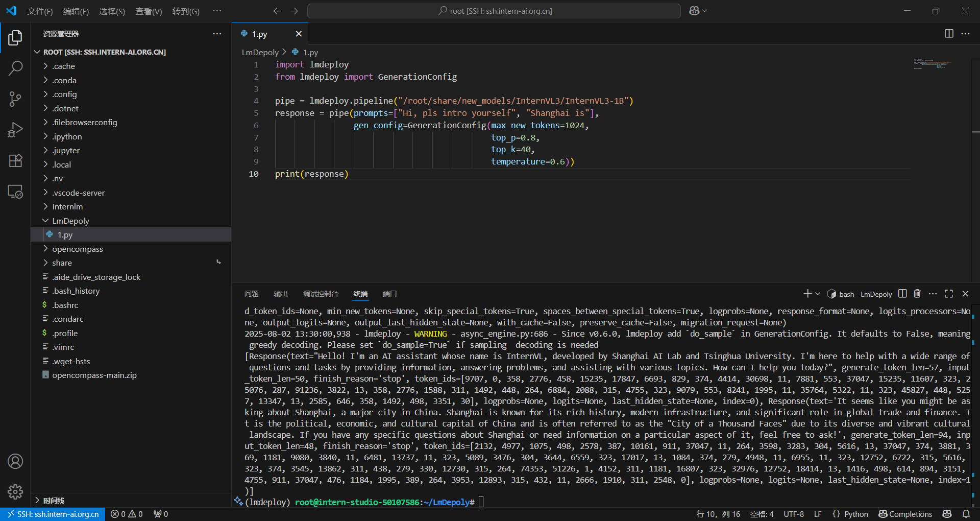
Task: Switch to the 调试控制台 panel tab
Action: pos(321,294)
